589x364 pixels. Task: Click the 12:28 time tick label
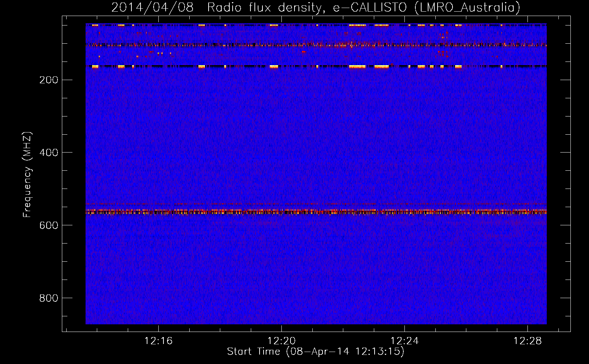[527, 341]
